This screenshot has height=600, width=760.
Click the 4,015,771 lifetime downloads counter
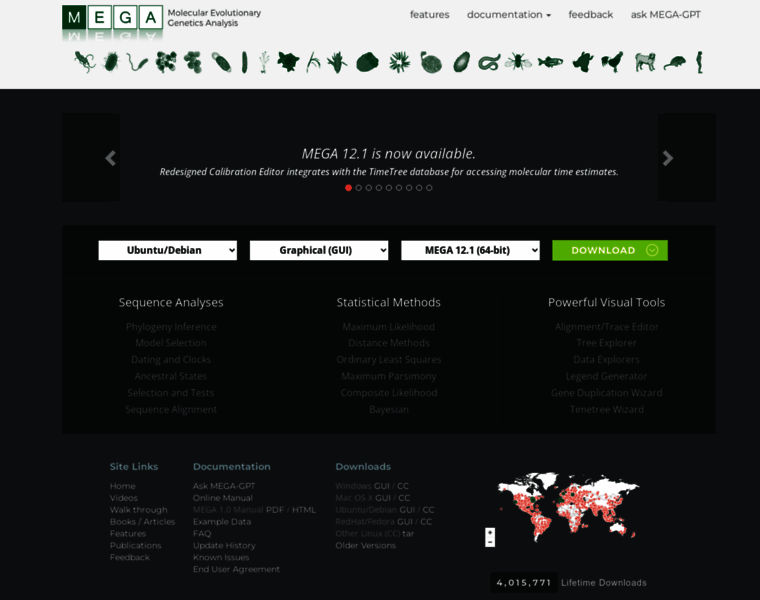[524, 583]
